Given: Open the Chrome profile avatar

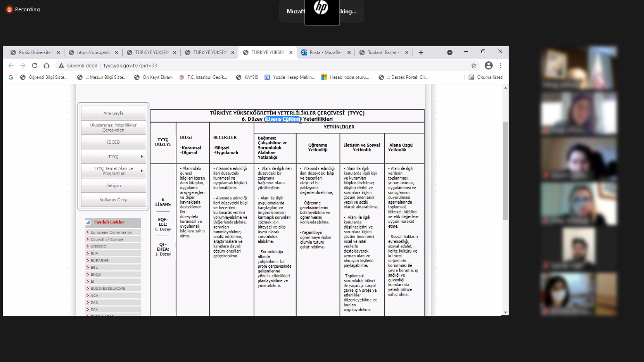Looking at the screenshot, I should coord(488,66).
